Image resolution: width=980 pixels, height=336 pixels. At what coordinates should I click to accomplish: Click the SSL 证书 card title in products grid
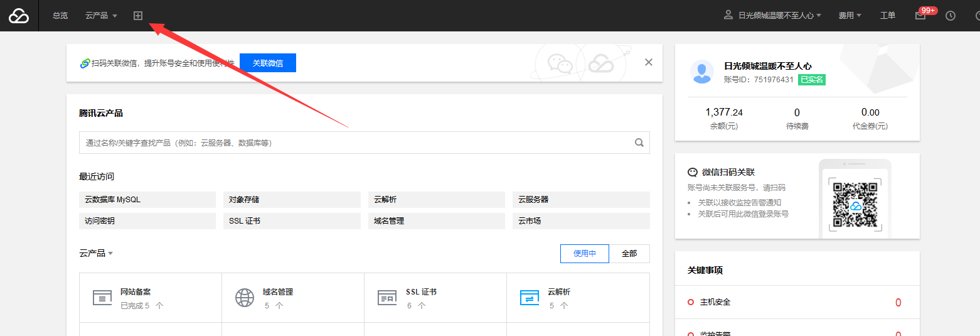[421, 292]
